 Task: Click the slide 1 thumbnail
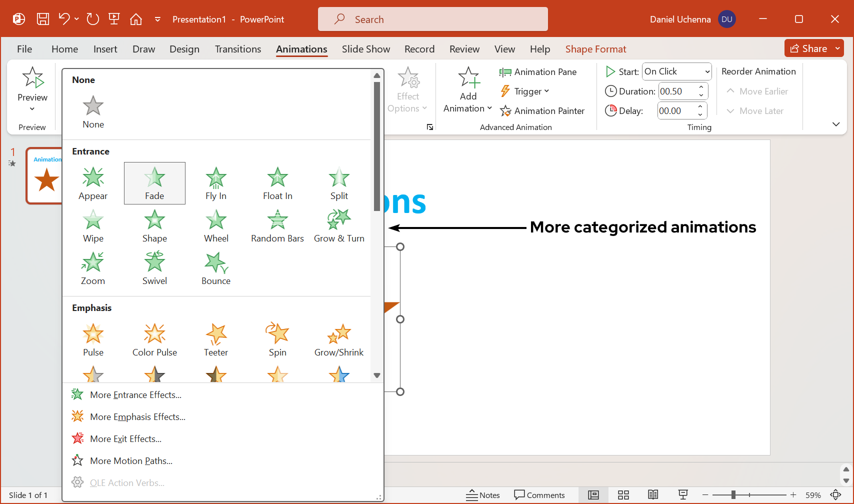pos(45,175)
